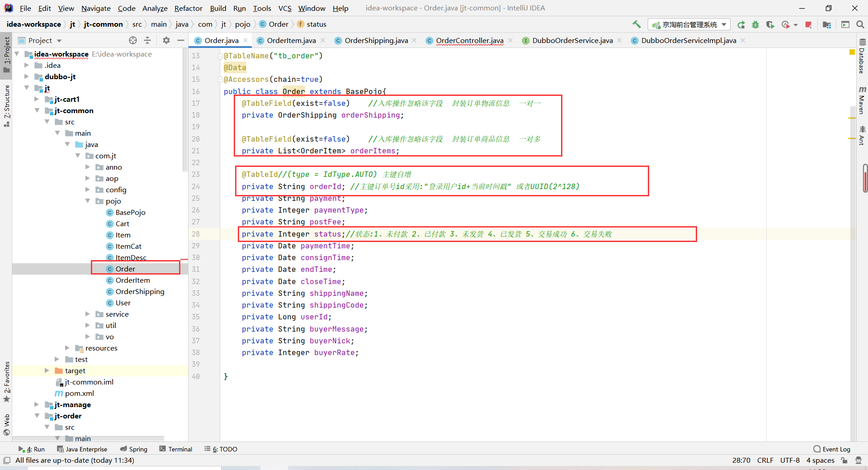This screenshot has height=470, width=868.
Task: Open the Database tool window
Action: (862, 56)
